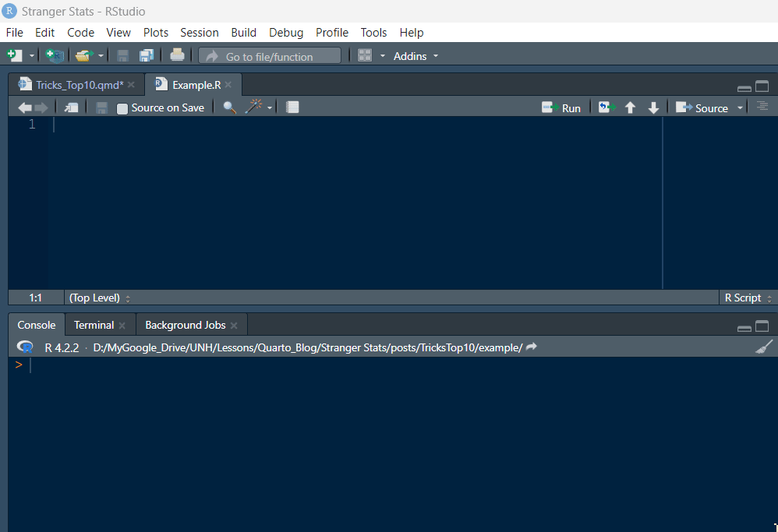Close the Background Jobs tab
Screen dimensions: 778x532
coord(234,326)
